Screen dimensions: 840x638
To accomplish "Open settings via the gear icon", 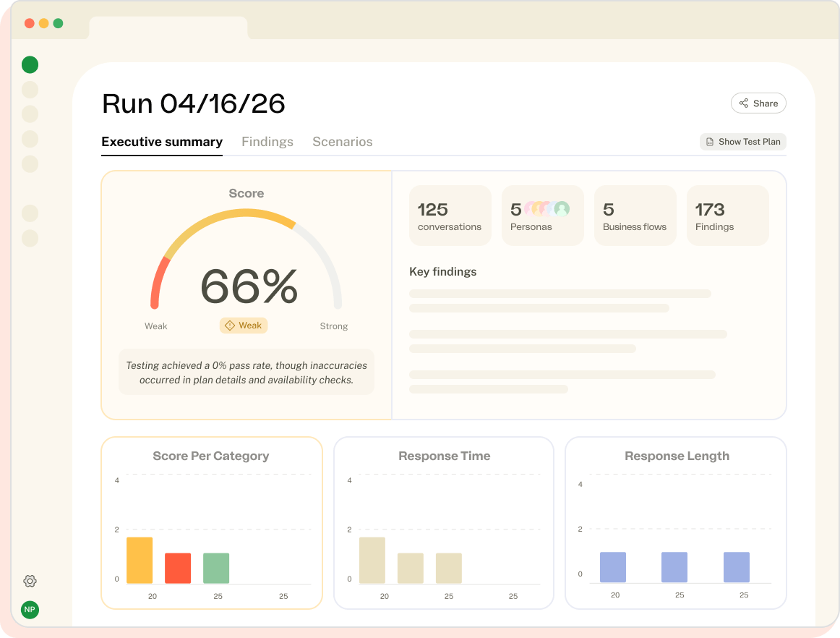I will [30, 581].
